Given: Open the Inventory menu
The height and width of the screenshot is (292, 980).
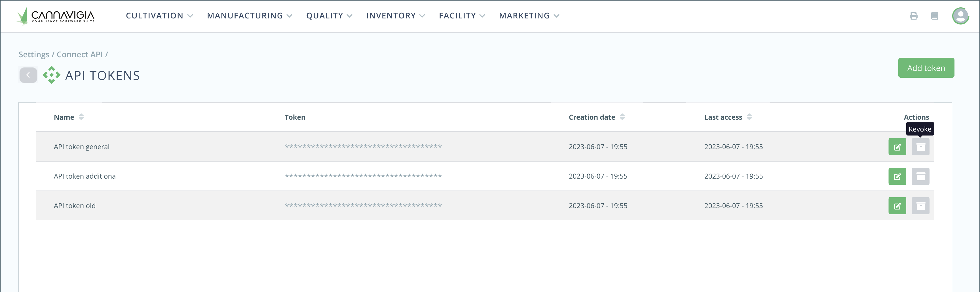Looking at the screenshot, I should point(395,16).
